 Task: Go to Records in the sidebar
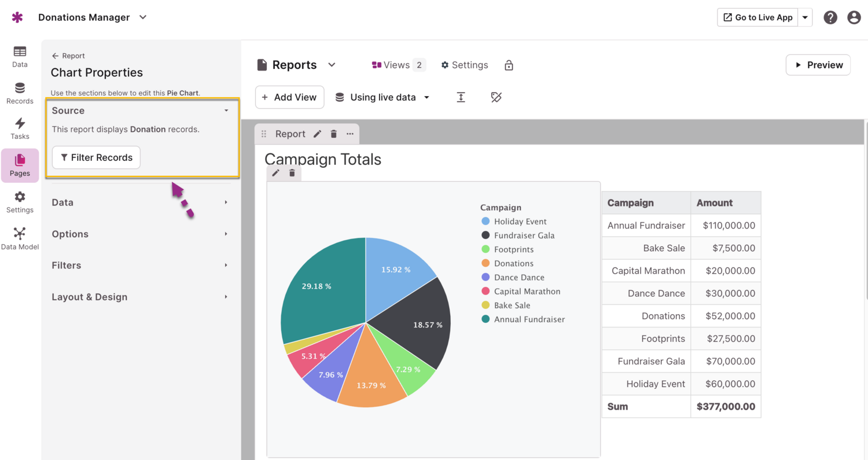[20, 93]
